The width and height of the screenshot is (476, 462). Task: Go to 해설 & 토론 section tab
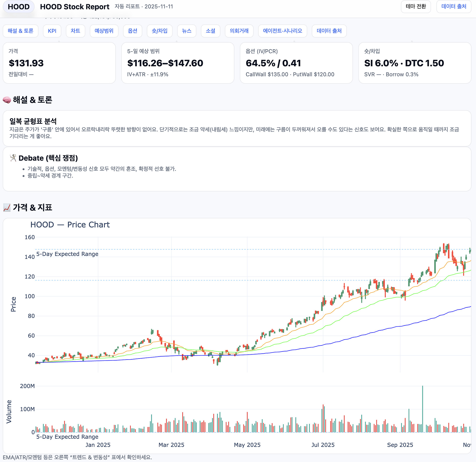point(21,31)
